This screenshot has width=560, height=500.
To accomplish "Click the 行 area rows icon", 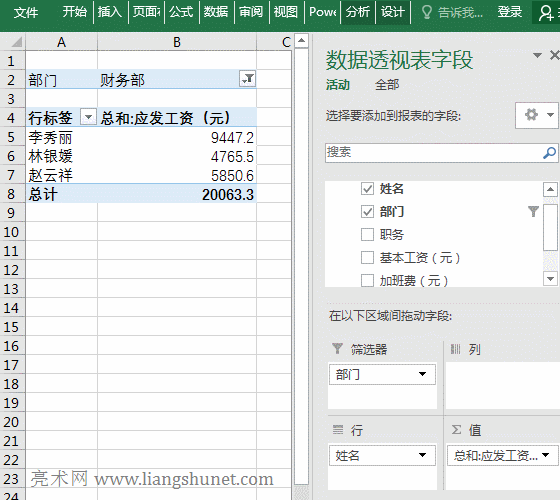I will pos(338,429).
